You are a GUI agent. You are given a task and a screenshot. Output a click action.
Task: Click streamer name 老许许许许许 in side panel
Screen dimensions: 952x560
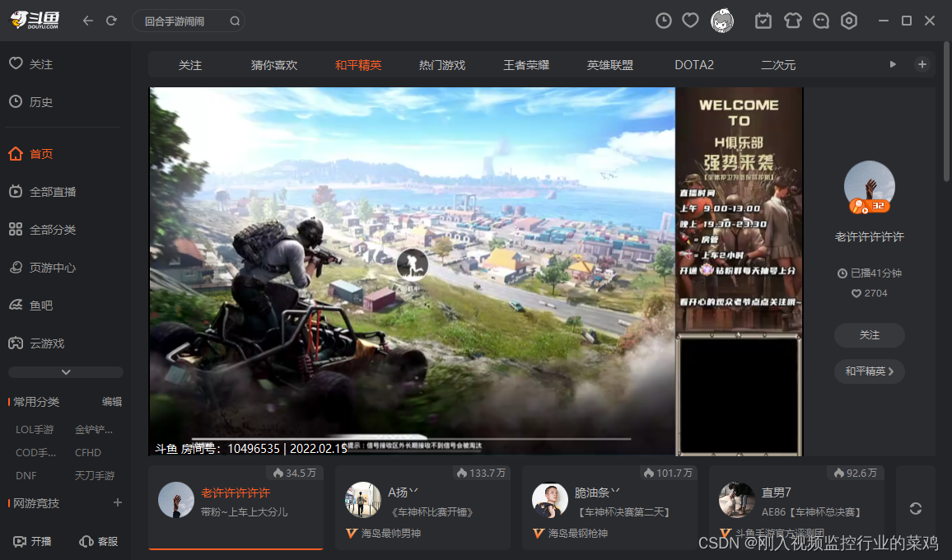[870, 237]
